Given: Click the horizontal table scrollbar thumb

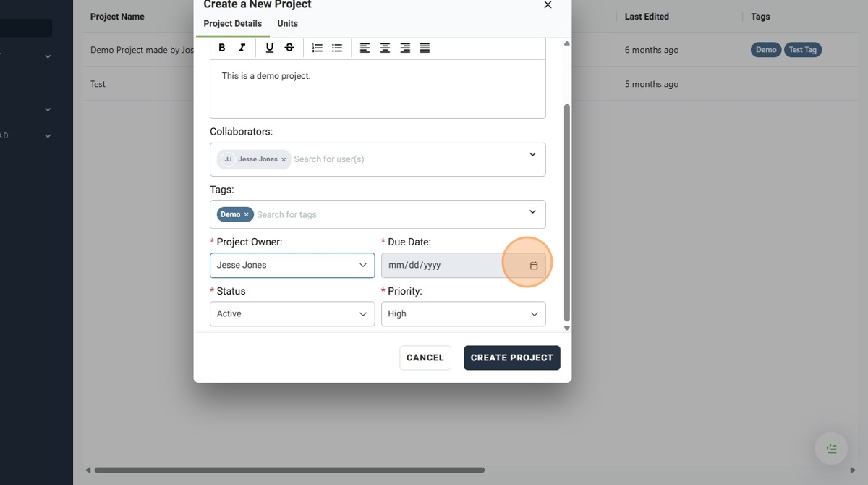Looking at the screenshot, I should (289, 470).
